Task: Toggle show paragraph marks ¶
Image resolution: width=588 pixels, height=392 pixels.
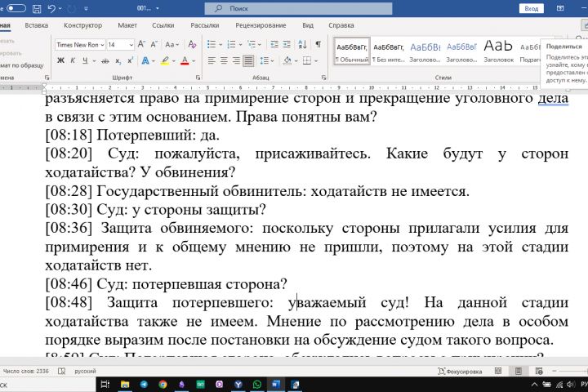Action: coord(317,44)
